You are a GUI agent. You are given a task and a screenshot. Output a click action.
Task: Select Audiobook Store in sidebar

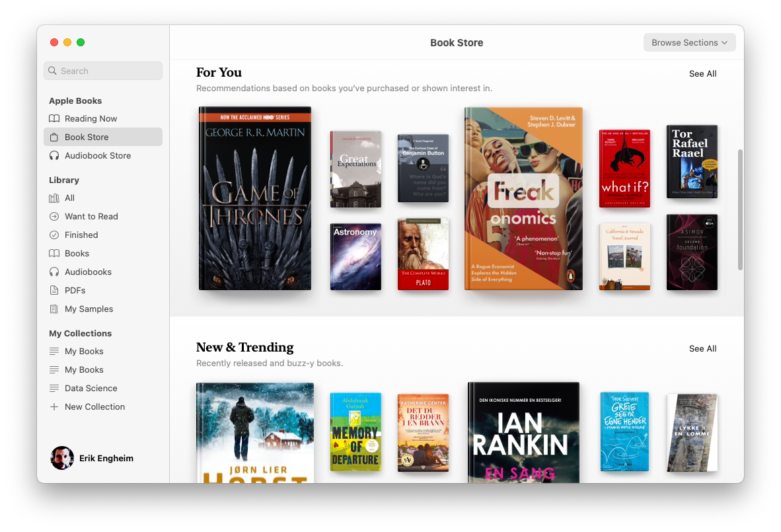click(x=103, y=155)
